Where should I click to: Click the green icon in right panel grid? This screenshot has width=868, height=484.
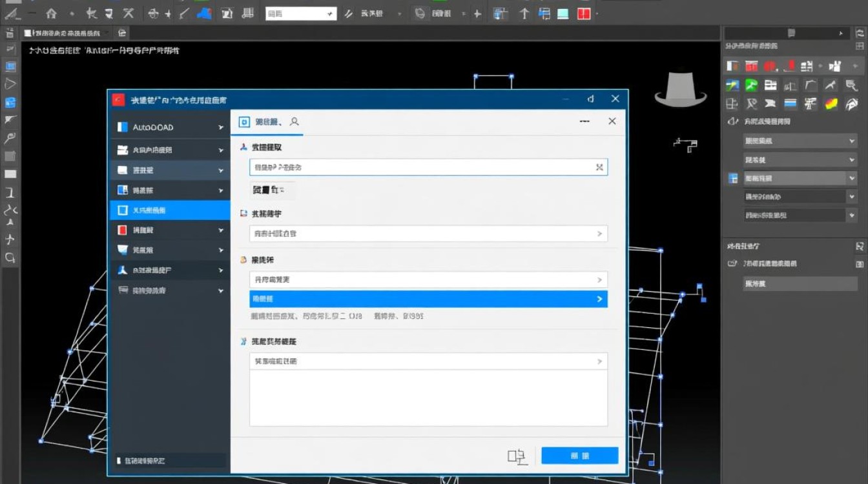751,85
